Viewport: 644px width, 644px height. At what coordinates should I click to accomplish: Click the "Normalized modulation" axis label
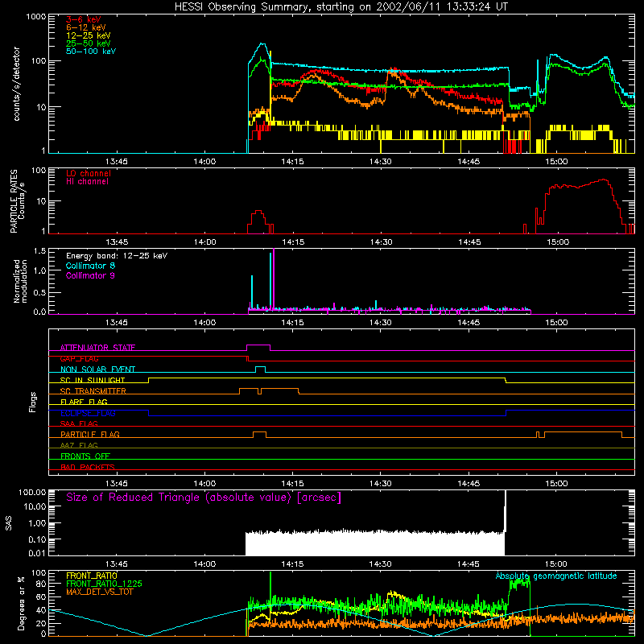tap(20, 281)
